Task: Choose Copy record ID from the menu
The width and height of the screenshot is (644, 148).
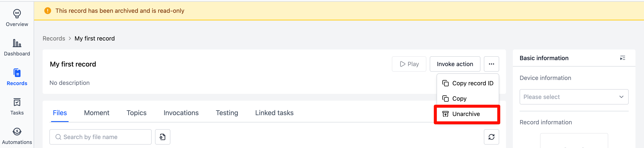Action: 468,83
